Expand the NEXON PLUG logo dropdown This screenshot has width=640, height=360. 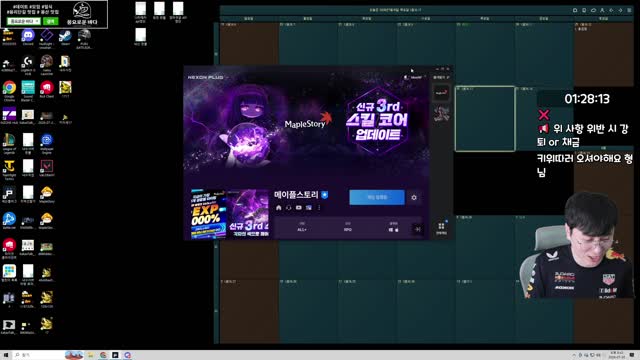tap(208, 77)
